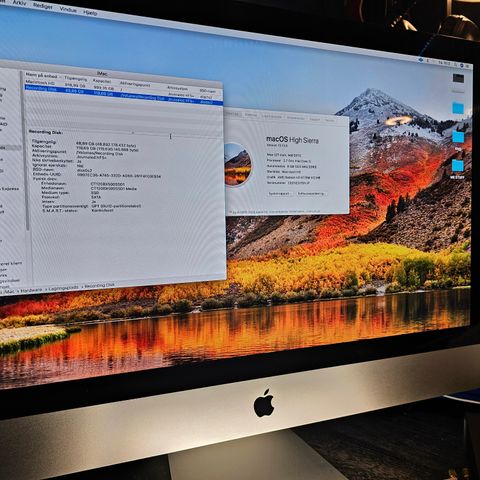Click Lagringsplads in the bottom path bar
The width and height of the screenshot is (480, 480).
coord(63,288)
